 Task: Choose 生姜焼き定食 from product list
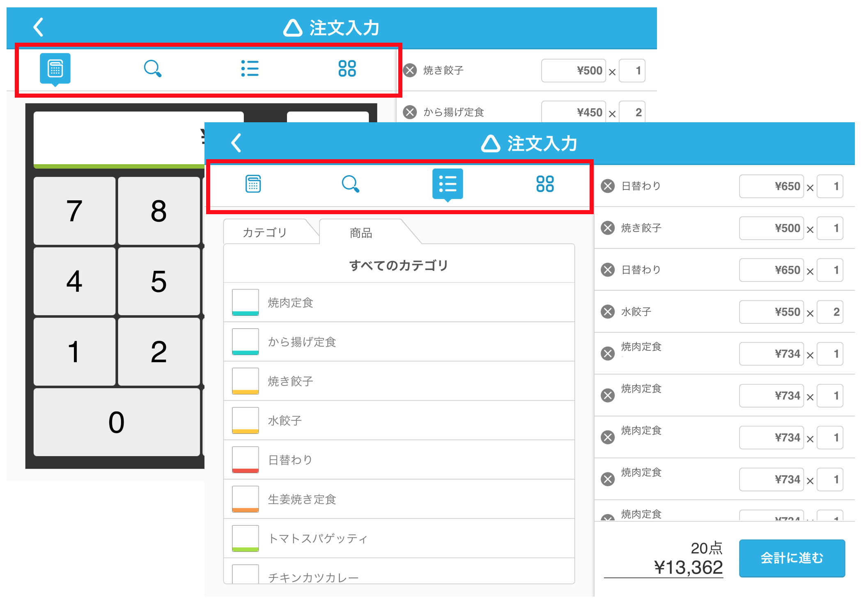click(302, 499)
